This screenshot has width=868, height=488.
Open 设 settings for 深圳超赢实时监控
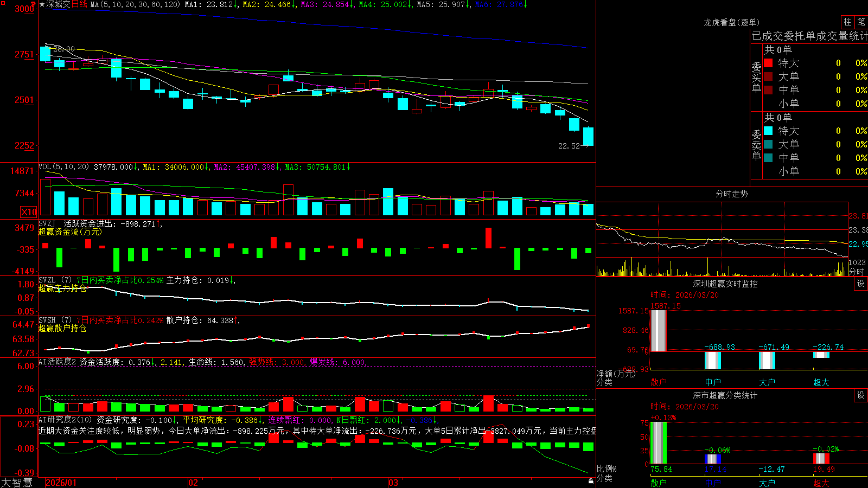click(860, 284)
